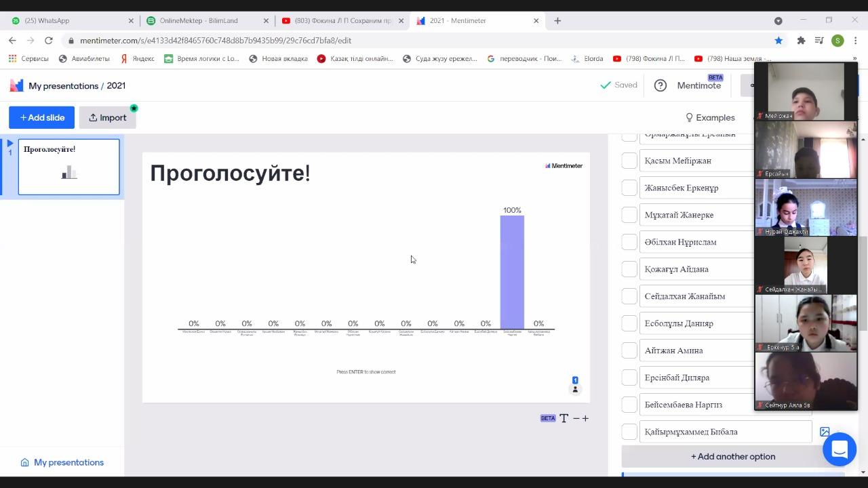Click image icon beside Қайырмұхаммед Бибала option
Image resolution: width=868 pixels, height=488 pixels.
pos(825,432)
